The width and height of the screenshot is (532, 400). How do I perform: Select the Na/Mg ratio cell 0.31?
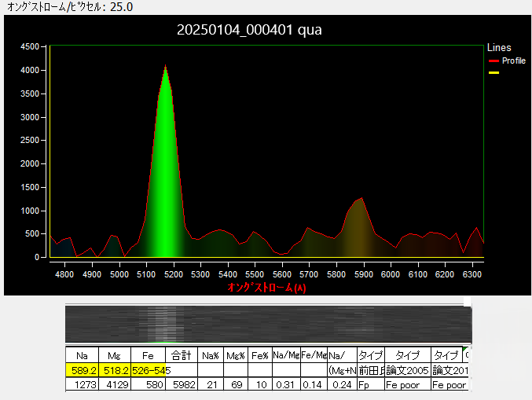tap(285, 384)
